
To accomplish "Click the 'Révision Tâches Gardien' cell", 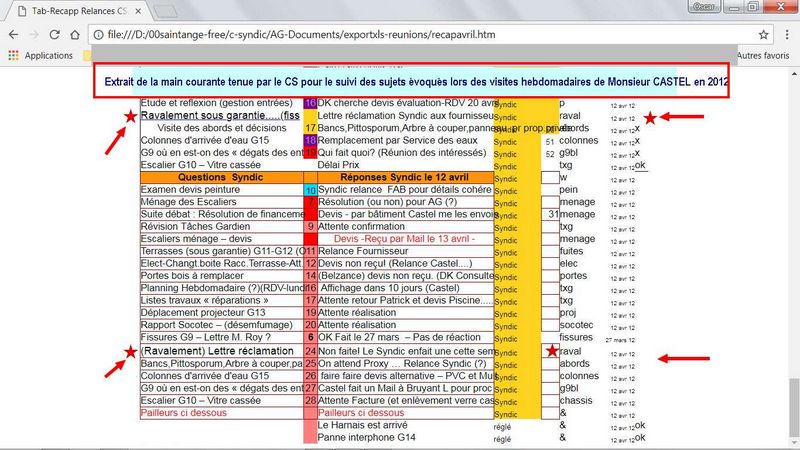I will pos(221,226).
